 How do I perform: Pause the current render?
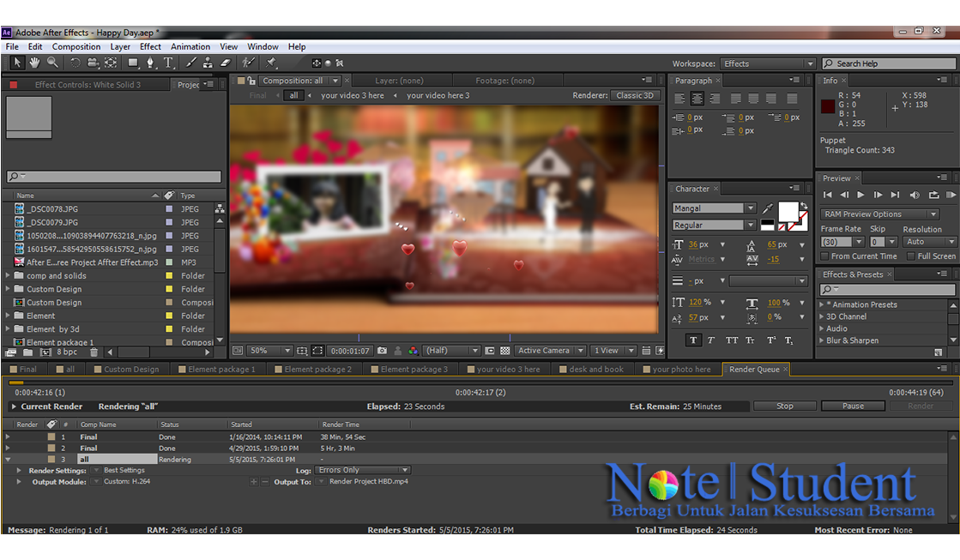click(x=853, y=406)
